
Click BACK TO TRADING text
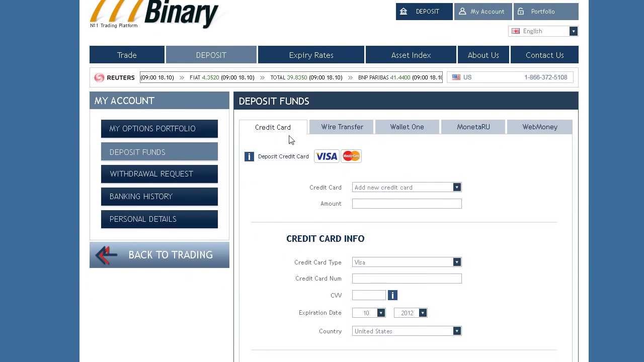[x=171, y=255]
